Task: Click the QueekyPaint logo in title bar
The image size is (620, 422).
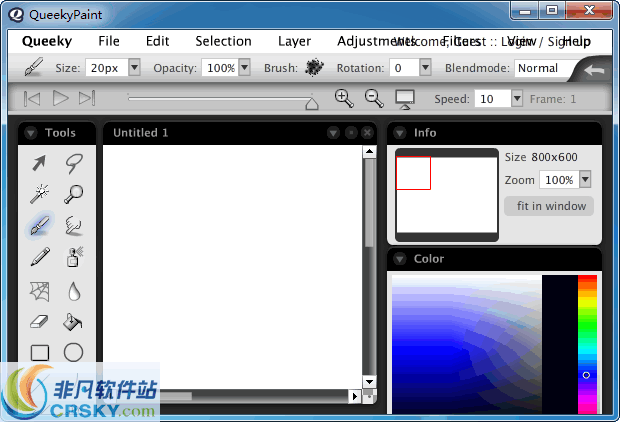Action: [17, 15]
